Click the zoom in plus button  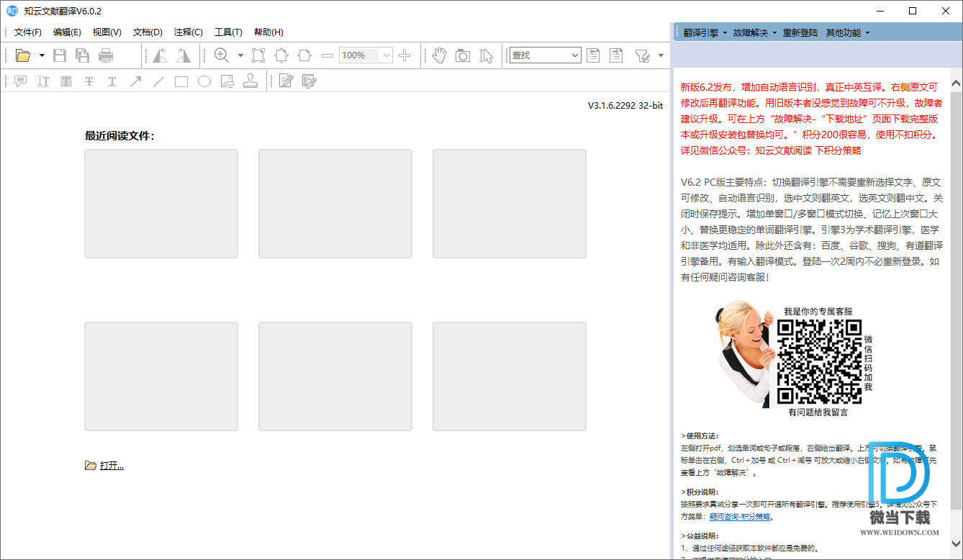(404, 55)
